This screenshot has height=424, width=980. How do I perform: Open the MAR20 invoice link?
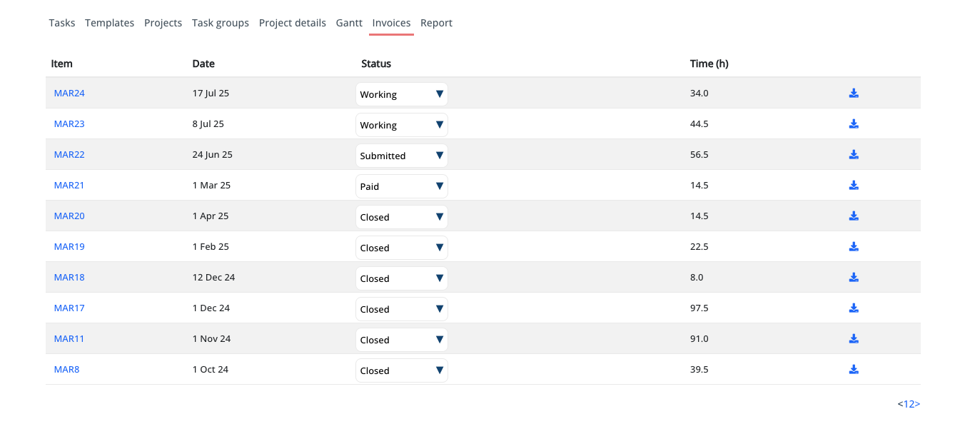[69, 216]
